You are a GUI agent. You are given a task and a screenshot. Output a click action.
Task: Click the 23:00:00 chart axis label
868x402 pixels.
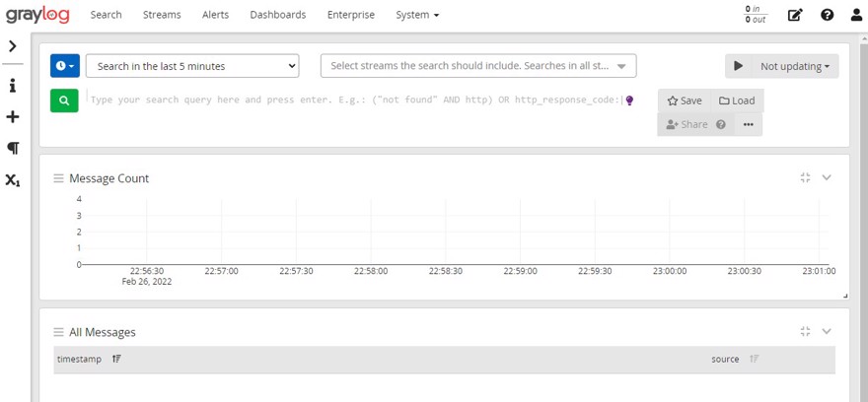[x=670, y=271]
